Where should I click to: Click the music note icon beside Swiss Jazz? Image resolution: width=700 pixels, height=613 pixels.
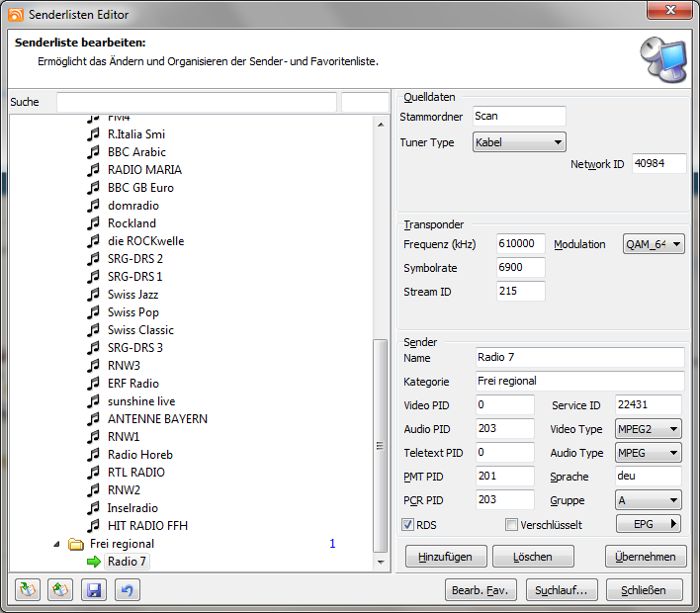click(x=94, y=295)
